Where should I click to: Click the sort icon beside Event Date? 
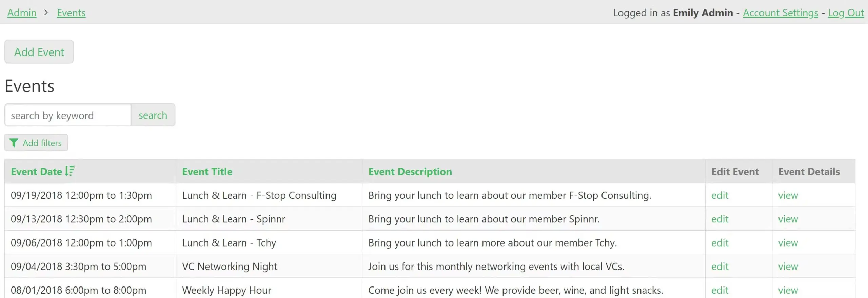(x=70, y=171)
